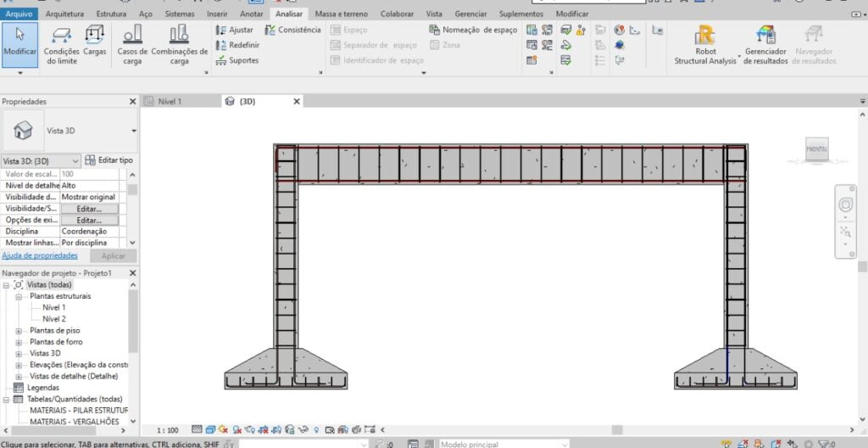
Task: Toggle select underlay elements icon
Action: (743, 444)
